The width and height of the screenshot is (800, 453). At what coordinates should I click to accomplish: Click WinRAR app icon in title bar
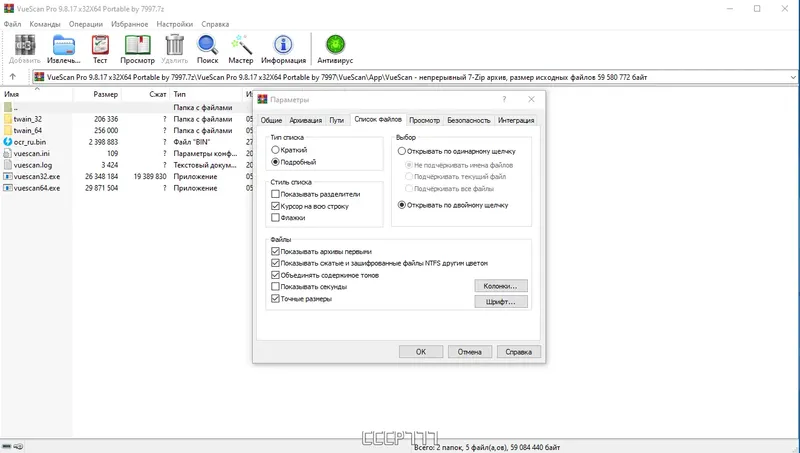click(x=9, y=9)
